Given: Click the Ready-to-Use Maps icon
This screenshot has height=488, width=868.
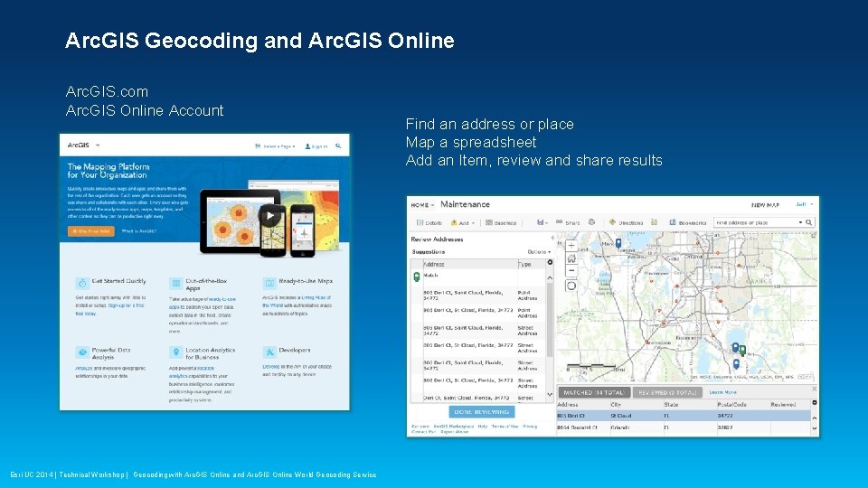Looking at the screenshot, I should (269, 283).
